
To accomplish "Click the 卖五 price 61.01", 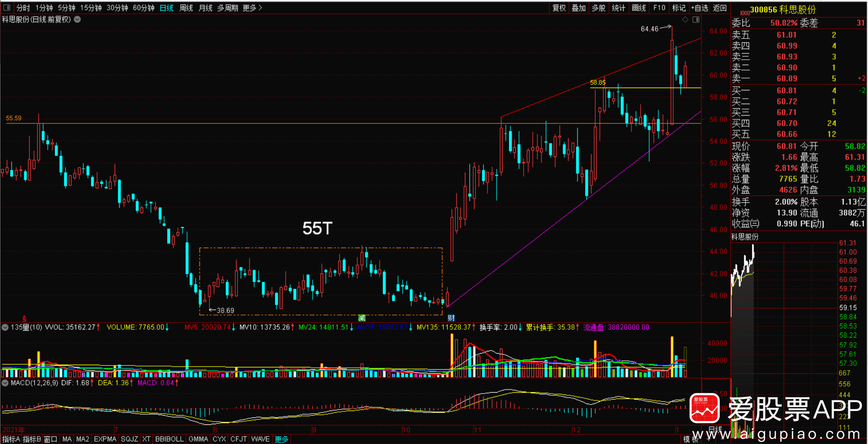I will [787, 35].
